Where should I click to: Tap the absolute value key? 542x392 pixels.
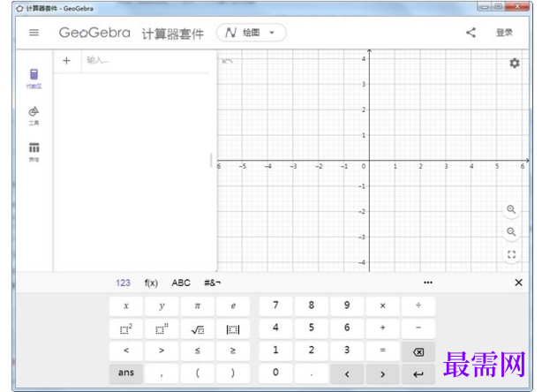[x=233, y=328]
